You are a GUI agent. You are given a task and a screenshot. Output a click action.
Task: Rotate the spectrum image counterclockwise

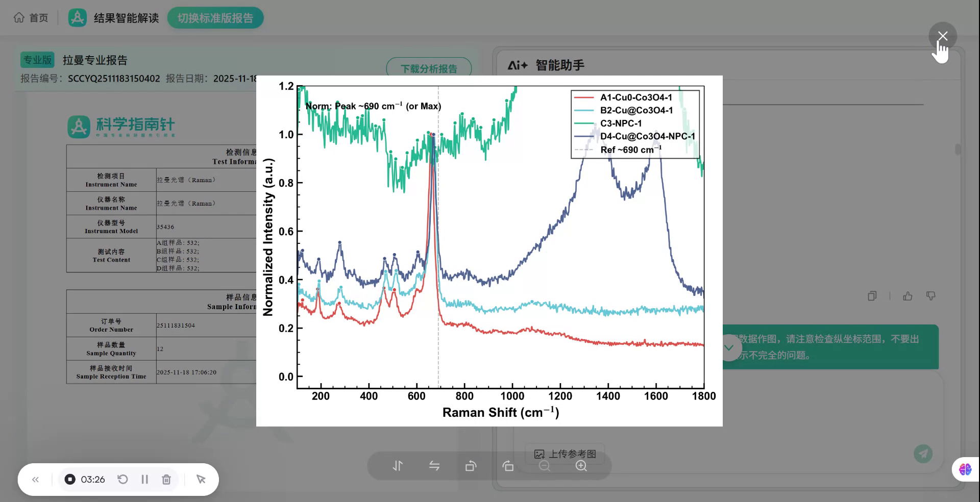pyautogui.click(x=471, y=466)
